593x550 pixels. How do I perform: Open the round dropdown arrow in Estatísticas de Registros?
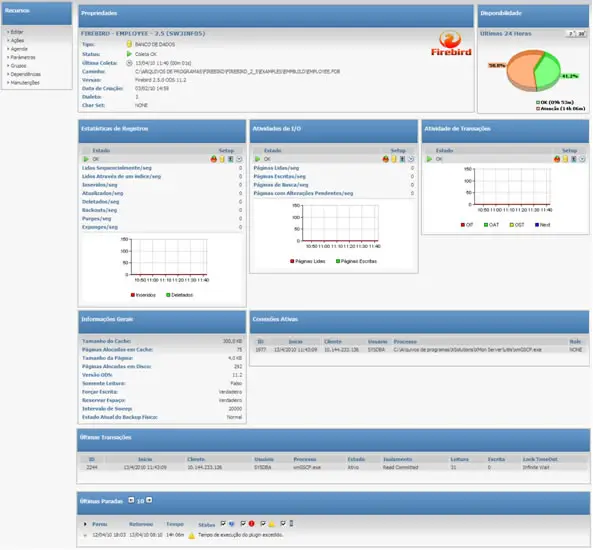click(239, 159)
